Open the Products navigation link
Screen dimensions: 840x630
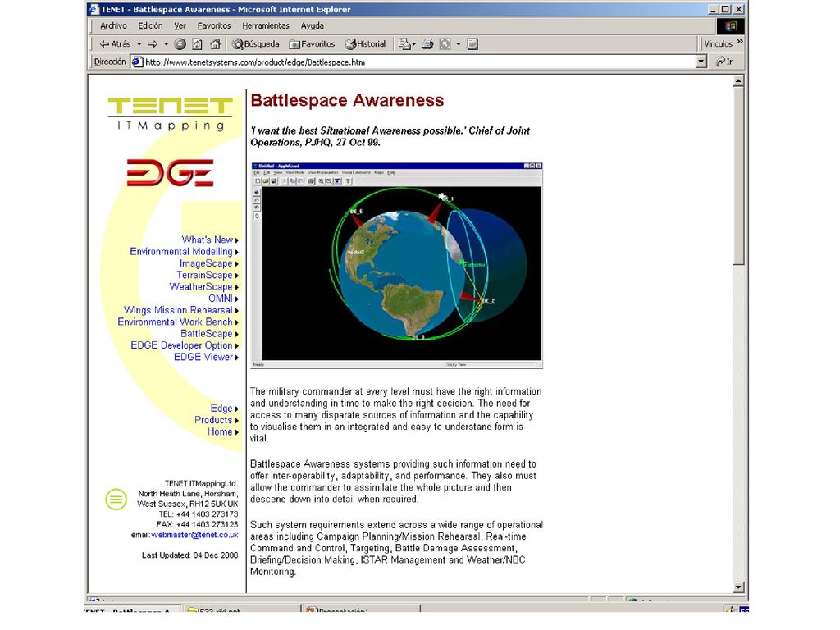coord(213,420)
